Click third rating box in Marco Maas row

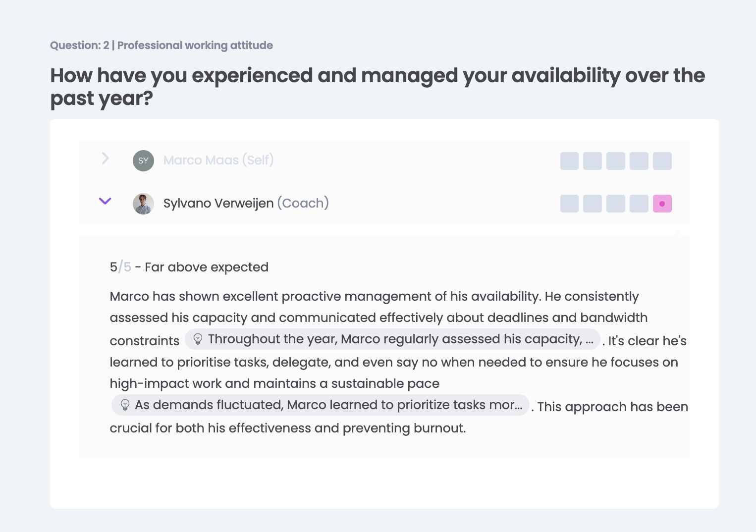615,161
